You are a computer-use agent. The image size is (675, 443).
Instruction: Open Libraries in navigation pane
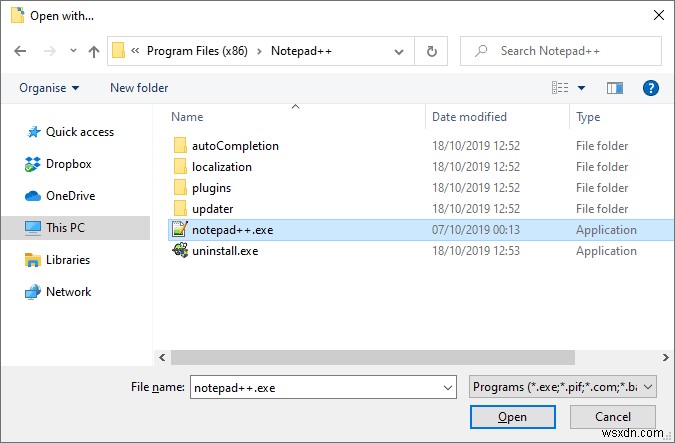[68, 260]
